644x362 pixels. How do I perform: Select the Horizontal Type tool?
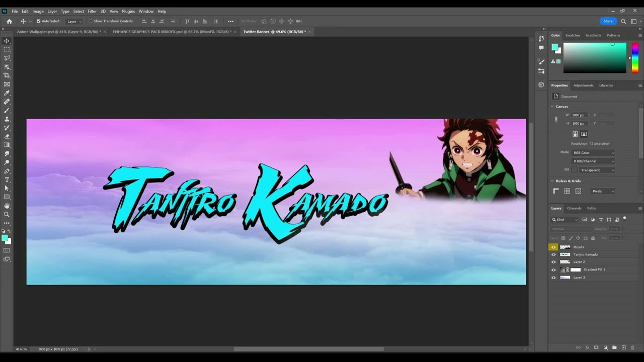[x=7, y=179]
